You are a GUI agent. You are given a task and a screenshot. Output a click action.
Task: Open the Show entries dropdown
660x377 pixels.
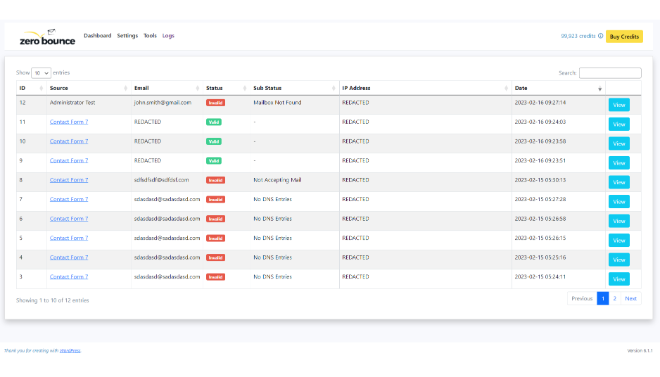click(x=41, y=73)
